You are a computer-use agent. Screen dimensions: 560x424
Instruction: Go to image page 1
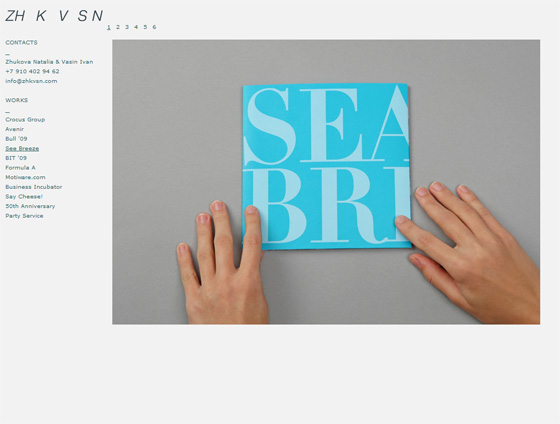109,27
